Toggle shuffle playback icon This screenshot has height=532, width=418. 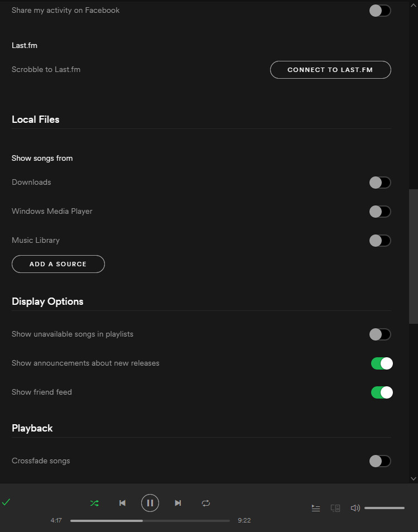pos(94,503)
